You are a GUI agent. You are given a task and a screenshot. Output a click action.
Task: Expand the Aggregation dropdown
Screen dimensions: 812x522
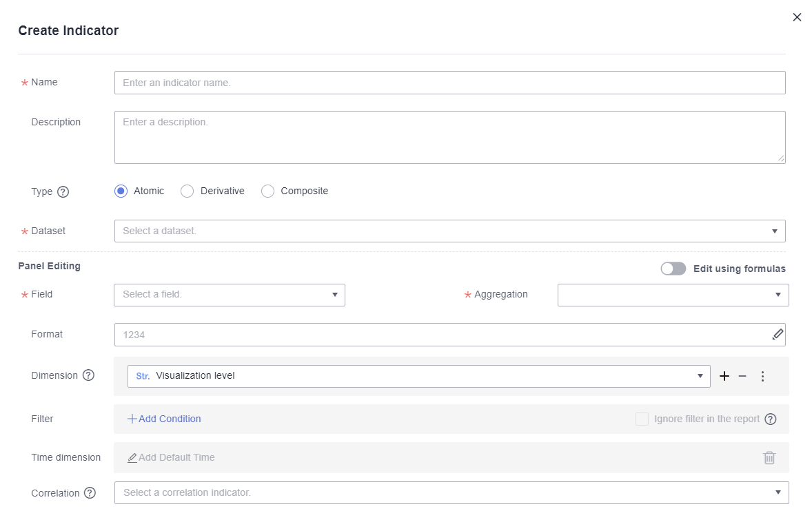(673, 295)
